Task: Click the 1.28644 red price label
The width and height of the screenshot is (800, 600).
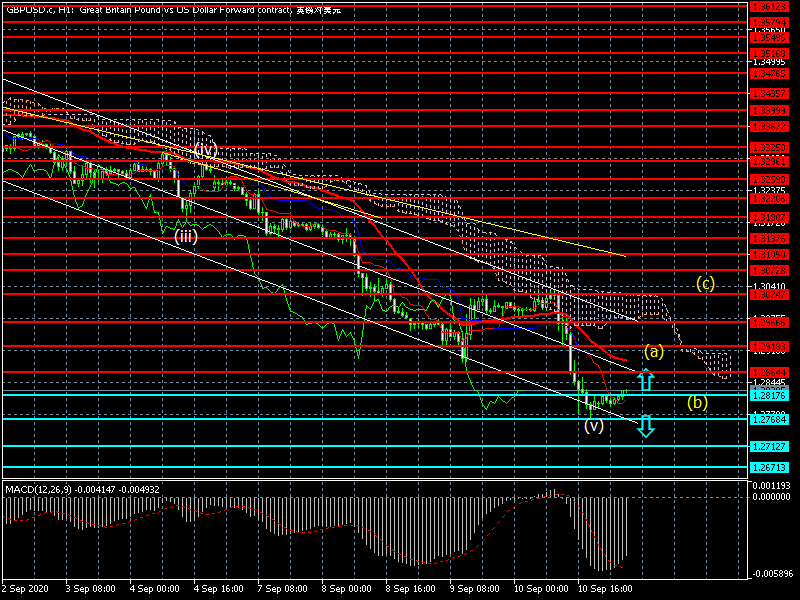Action: [768, 372]
